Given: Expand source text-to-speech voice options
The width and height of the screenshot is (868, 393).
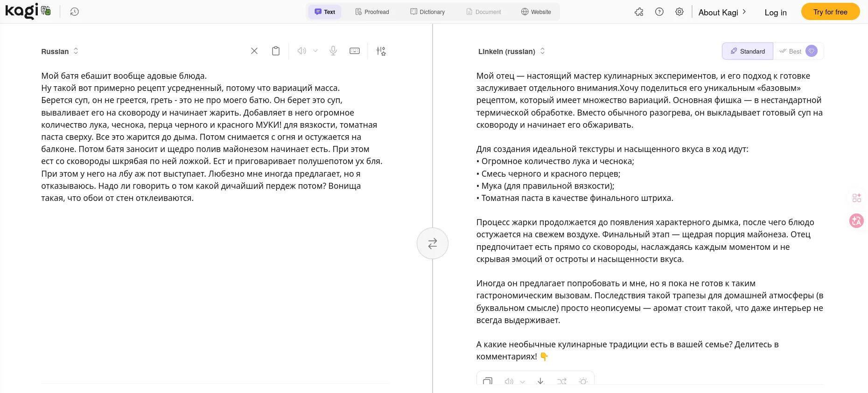Looking at the screenshot, I should point(315,51).
